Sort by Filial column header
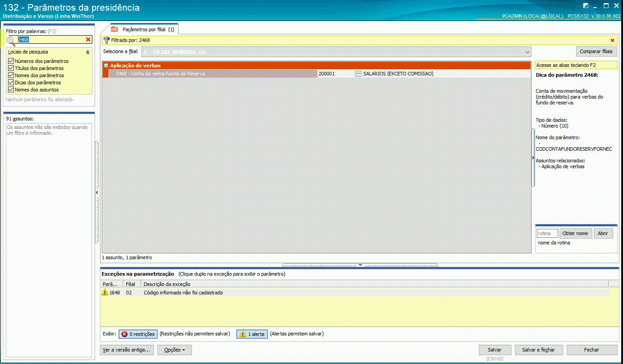 pyautogui.click(x=132, y=284)
